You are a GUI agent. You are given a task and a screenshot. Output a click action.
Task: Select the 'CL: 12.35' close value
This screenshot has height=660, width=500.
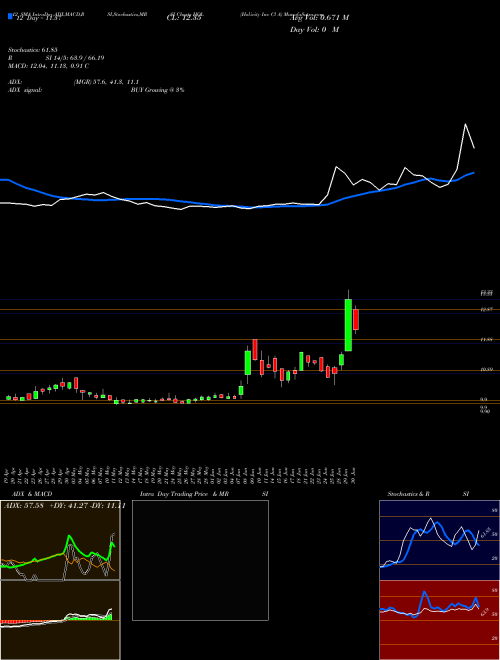pyautogui.click(x=184, y=19)
